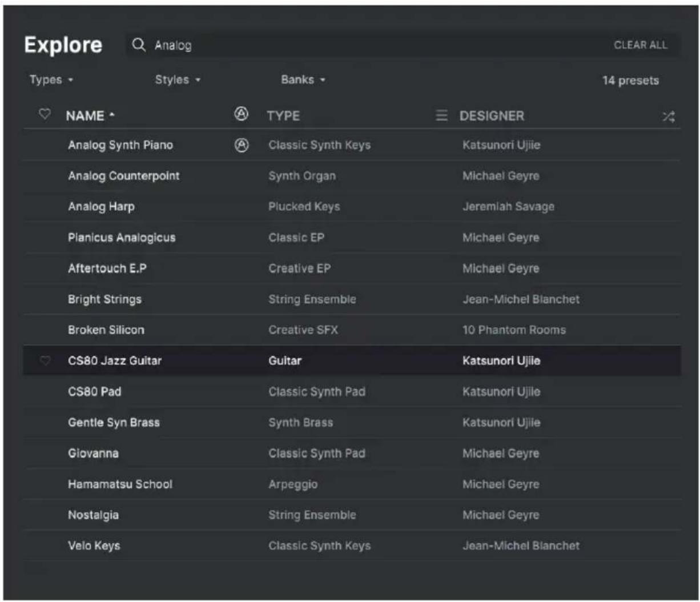The width and height of the screenshot is (700, 602).
Task: Click the Classic EP type cell
Action: 296,238
